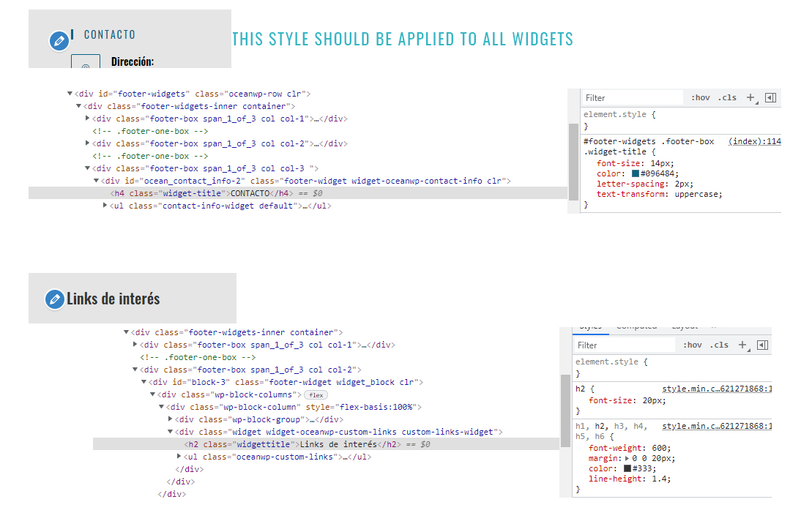Click the #footer-widgets .footer-box .widget-title selector
The height and width of the screenshot is (513, 812).
(x=649, y=146)
